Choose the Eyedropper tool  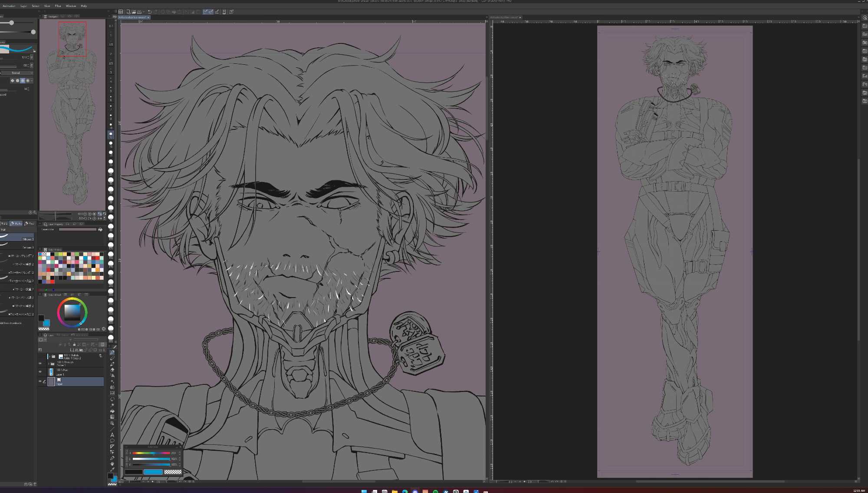[x=112, y=470]
